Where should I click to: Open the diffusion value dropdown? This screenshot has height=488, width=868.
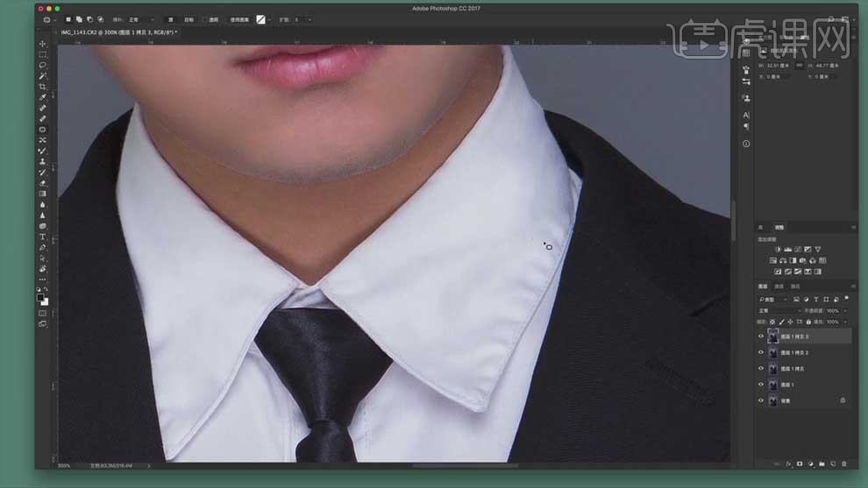309,20
